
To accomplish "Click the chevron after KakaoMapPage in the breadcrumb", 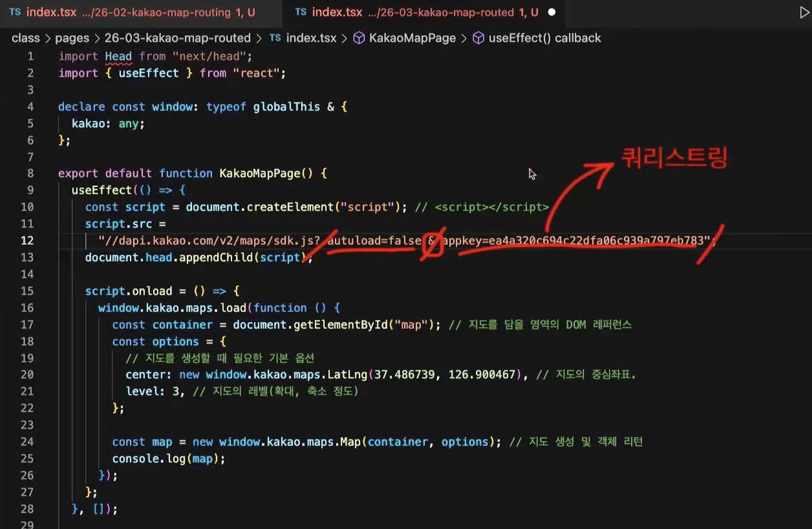I will 464,38.
